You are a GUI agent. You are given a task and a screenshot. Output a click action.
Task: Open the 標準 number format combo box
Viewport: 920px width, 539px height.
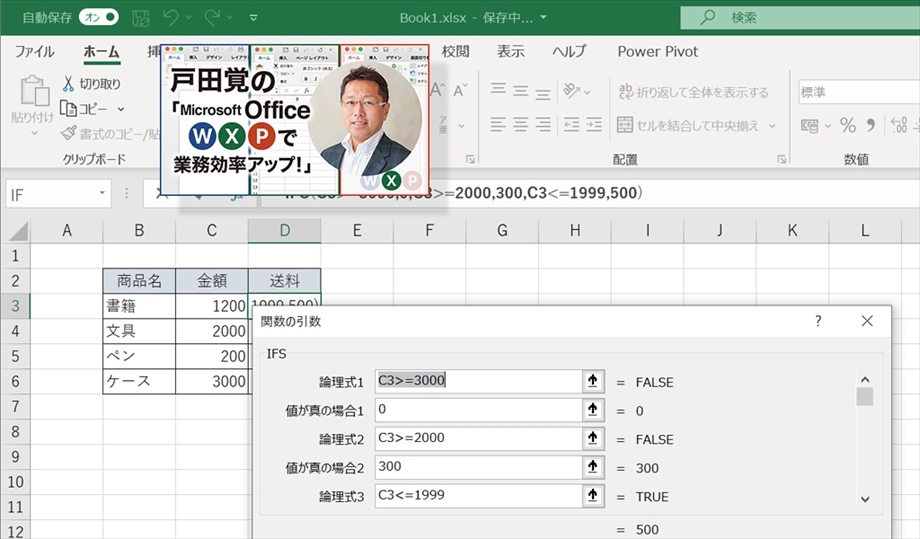click(x=858, y=92)
